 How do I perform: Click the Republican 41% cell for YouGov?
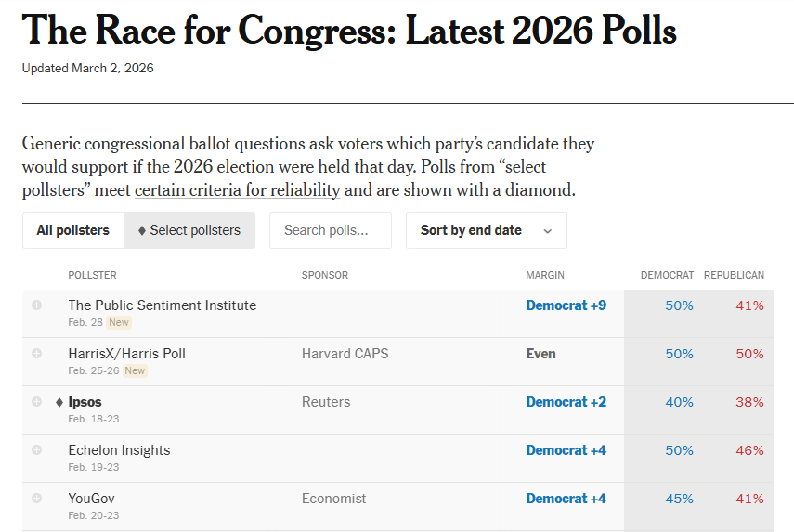pyautogui.click(x=749, y=499)
